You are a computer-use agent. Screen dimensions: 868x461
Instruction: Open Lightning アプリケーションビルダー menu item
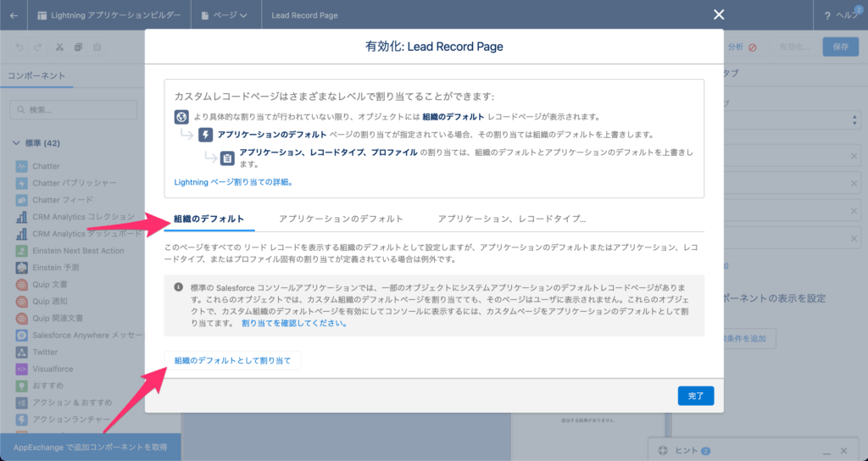[x=109, y=15]
